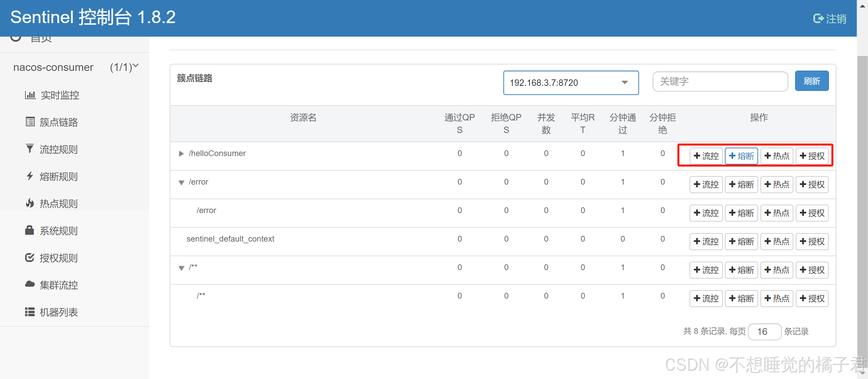Image resolution: width=868 pixels, height=379 pixels.
Task: Click the page size field showing 16
Action: coord(765,331)
